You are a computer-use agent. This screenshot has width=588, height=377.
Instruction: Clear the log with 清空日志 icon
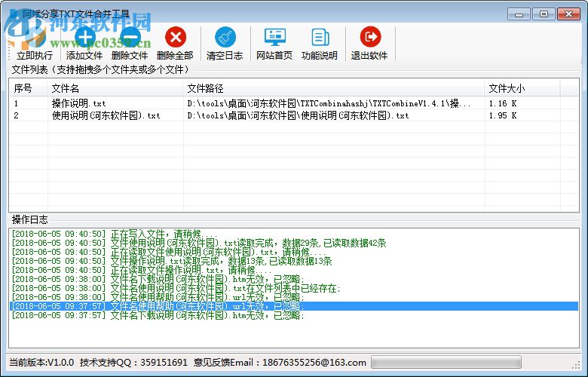pyautogui.click(x=225, y=37)
